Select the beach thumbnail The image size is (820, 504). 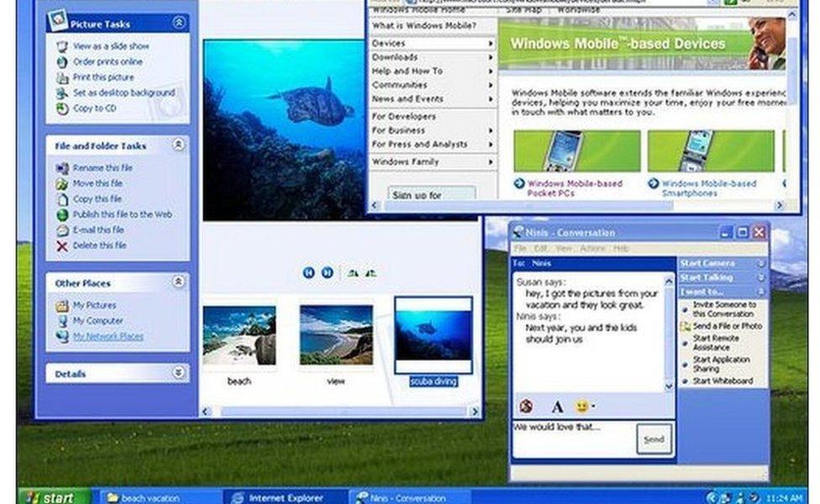pyautogui.click(x=239, y=336)
